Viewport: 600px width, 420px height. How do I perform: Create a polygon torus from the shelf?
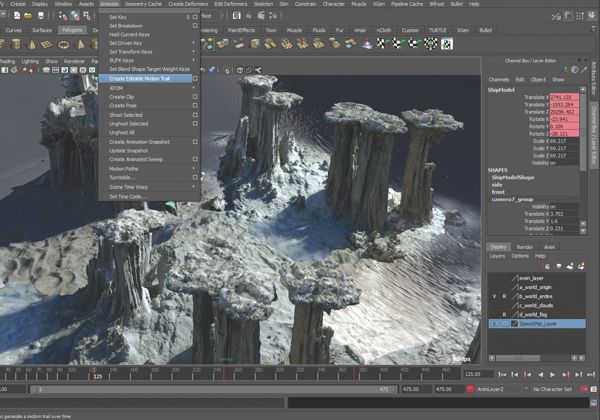[x=63, y=44]
